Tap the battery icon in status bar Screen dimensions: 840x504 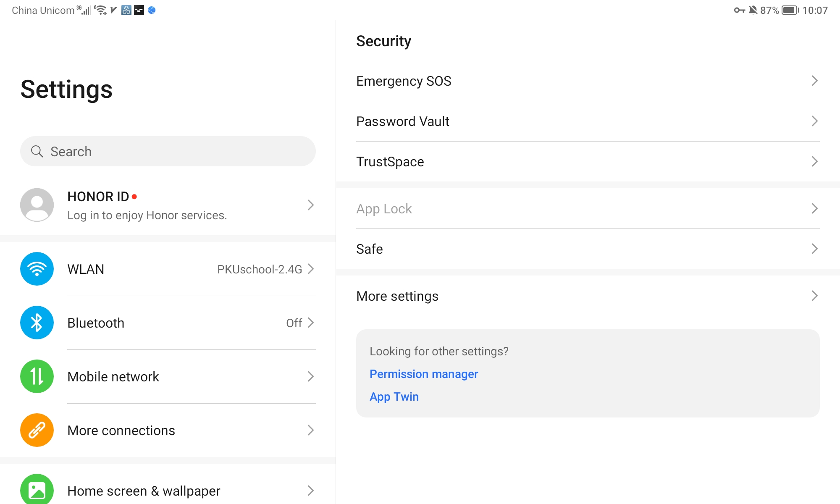pyautogui.click(x=790, y=10)
